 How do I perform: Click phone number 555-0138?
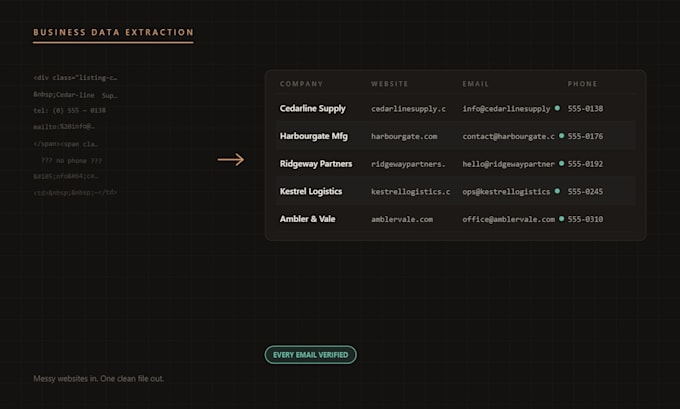tap(585, 109)
